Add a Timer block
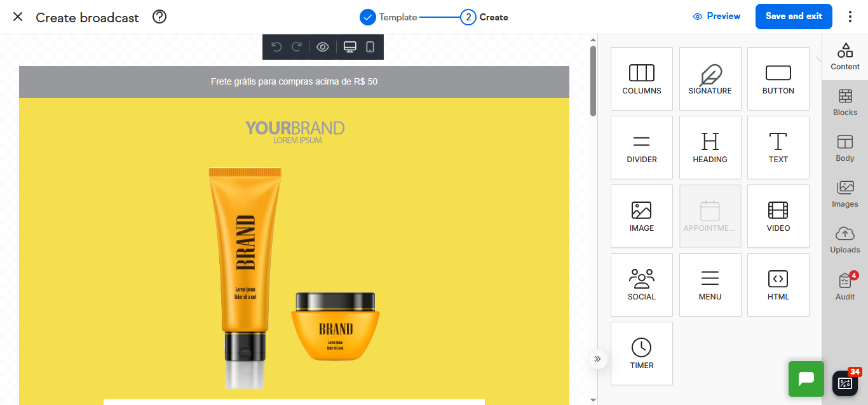This screenshot has height=405, width=868. click(641, 353)
